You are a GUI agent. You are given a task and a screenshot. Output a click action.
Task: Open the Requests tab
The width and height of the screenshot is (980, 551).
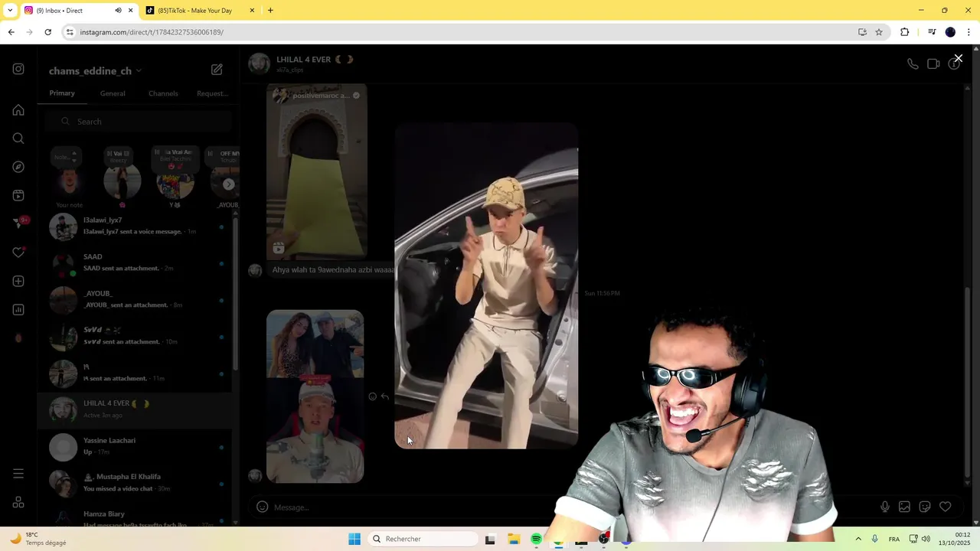click(x=212, y=93)
